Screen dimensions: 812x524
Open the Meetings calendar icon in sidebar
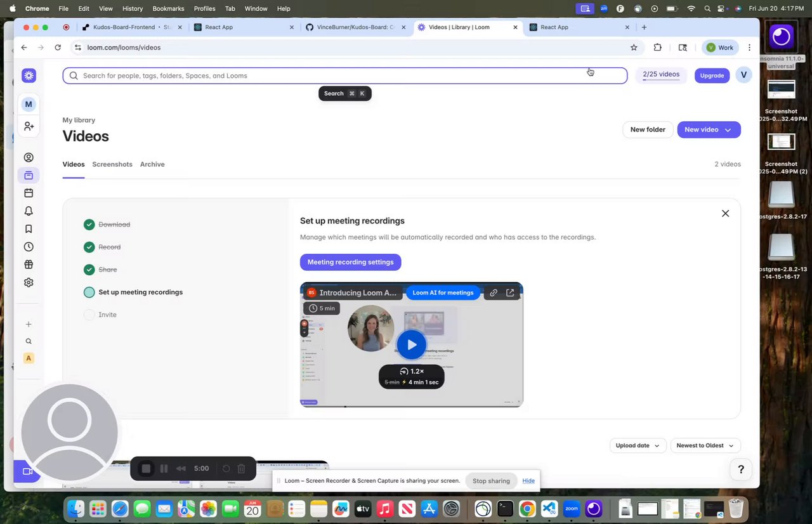tap(29, 193)
